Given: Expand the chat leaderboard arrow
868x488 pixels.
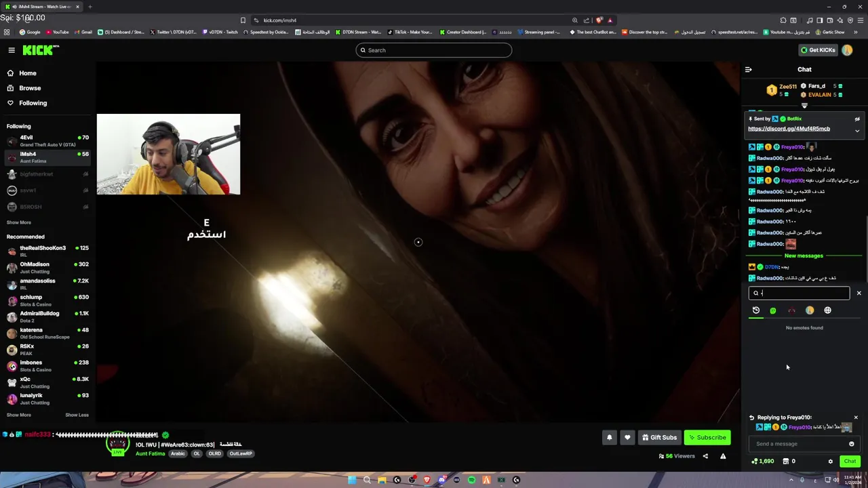Looking at the screenshot, I should (x=804, y=106).
